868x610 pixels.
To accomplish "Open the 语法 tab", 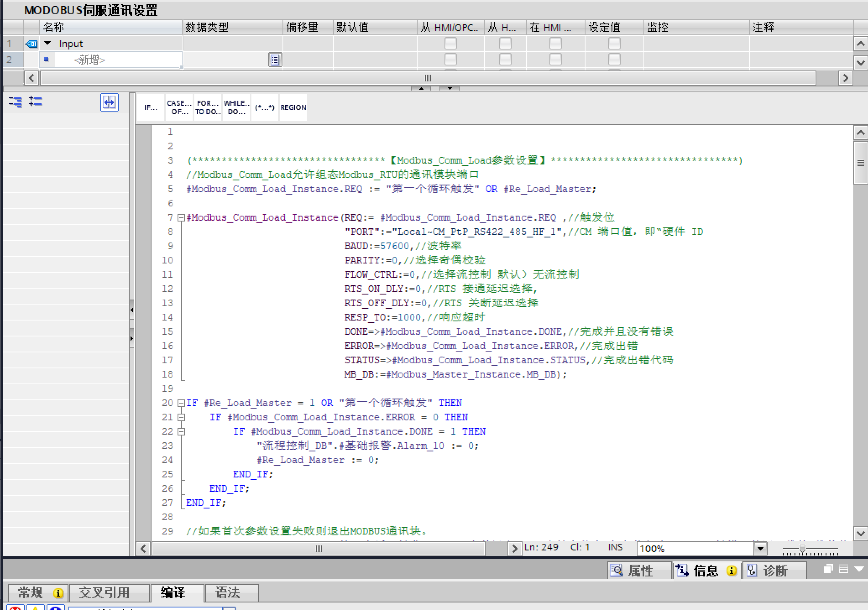I will coord(227,593).
